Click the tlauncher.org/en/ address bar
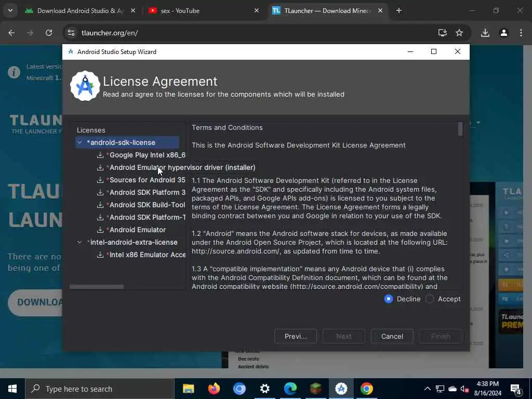Image resolution: width=532 pixels, height=399 pixels. (251, 33)
